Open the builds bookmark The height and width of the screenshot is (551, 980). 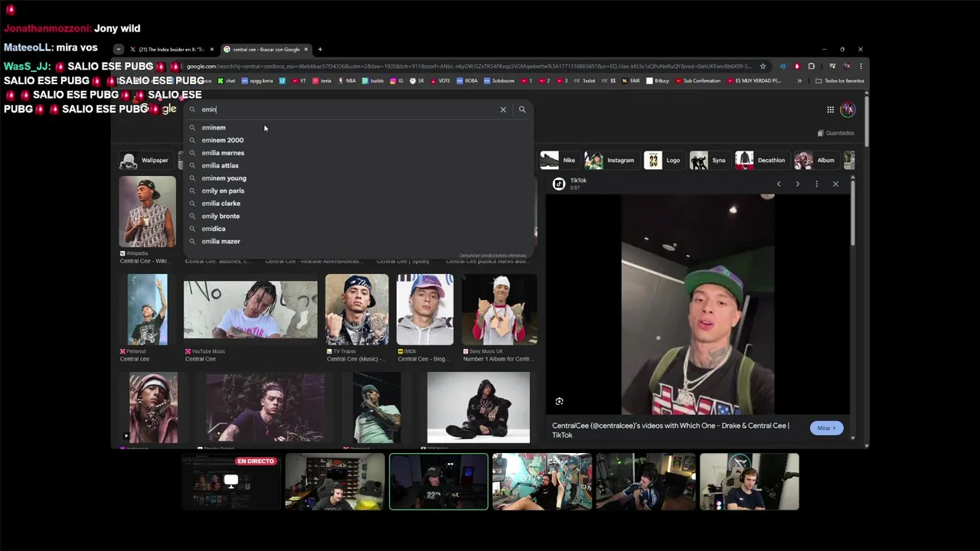tap(373, 80)
